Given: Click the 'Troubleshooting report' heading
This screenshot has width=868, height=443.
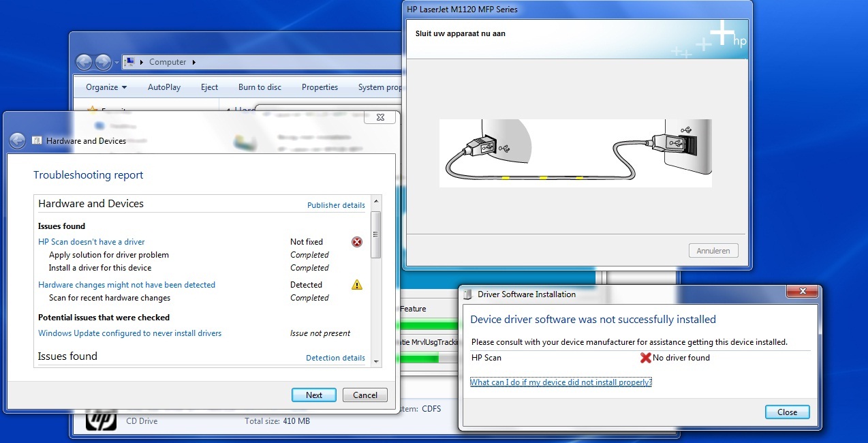Looking at the screenshot, I should pyautogui.click(x=89, y=175).
